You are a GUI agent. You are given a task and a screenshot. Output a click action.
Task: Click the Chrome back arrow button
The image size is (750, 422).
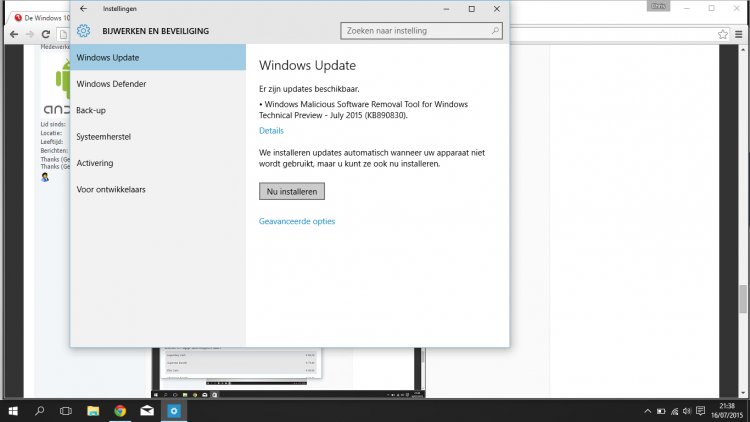(14, 34)
